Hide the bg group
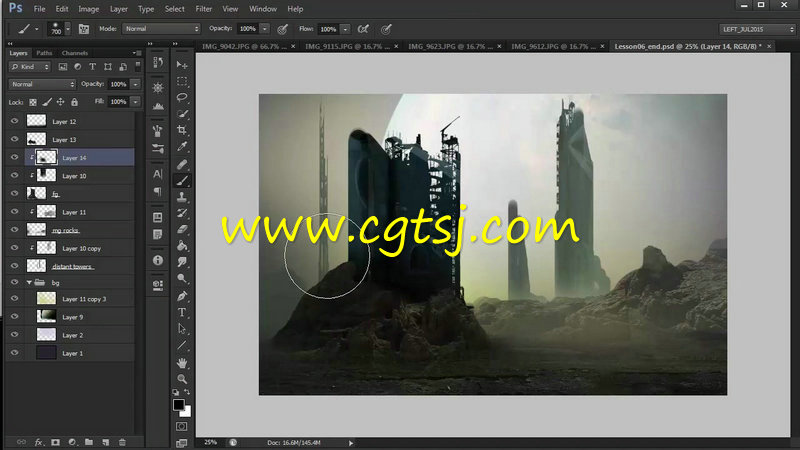 [14, 282]
